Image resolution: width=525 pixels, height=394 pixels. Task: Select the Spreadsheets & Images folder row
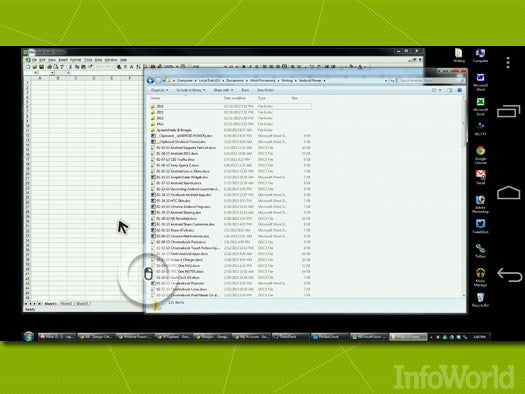click(x=231, y=130)
